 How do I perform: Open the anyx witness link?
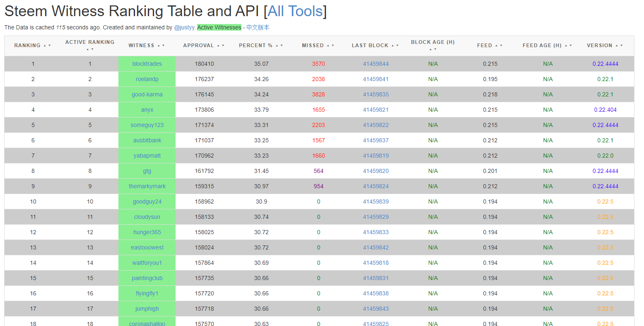(x=147, y=110)
